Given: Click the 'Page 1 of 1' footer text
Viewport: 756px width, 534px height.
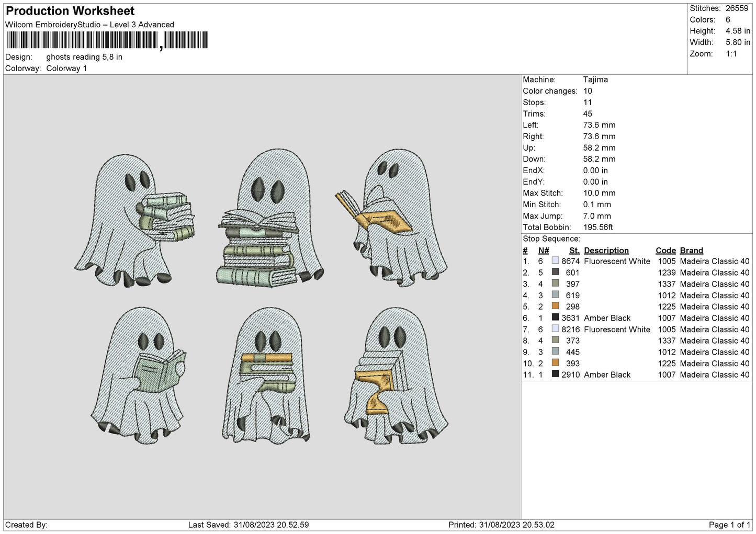Looking at the screenshot, I should pos(729,525).
